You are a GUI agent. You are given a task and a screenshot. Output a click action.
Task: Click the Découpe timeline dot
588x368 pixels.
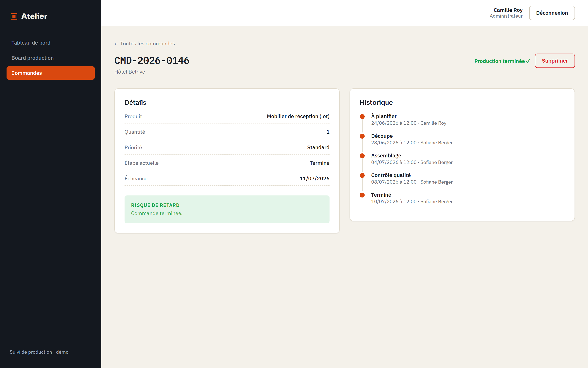pos(362,136)
